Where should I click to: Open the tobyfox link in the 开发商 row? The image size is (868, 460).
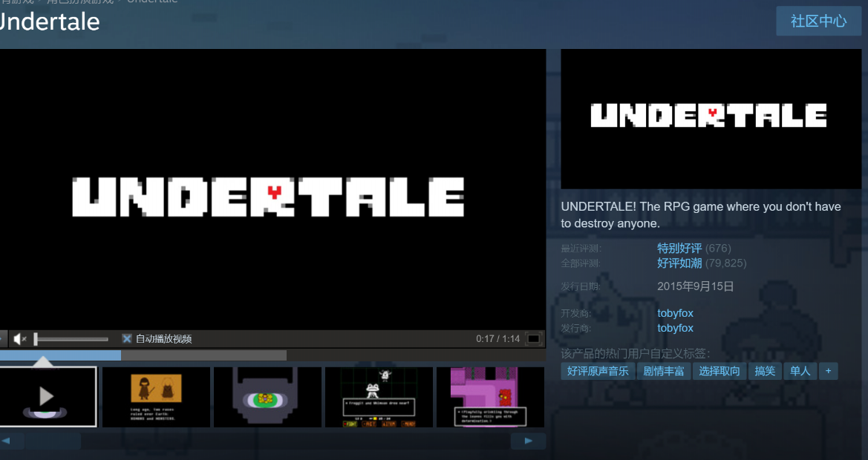(x=675, y=313)
